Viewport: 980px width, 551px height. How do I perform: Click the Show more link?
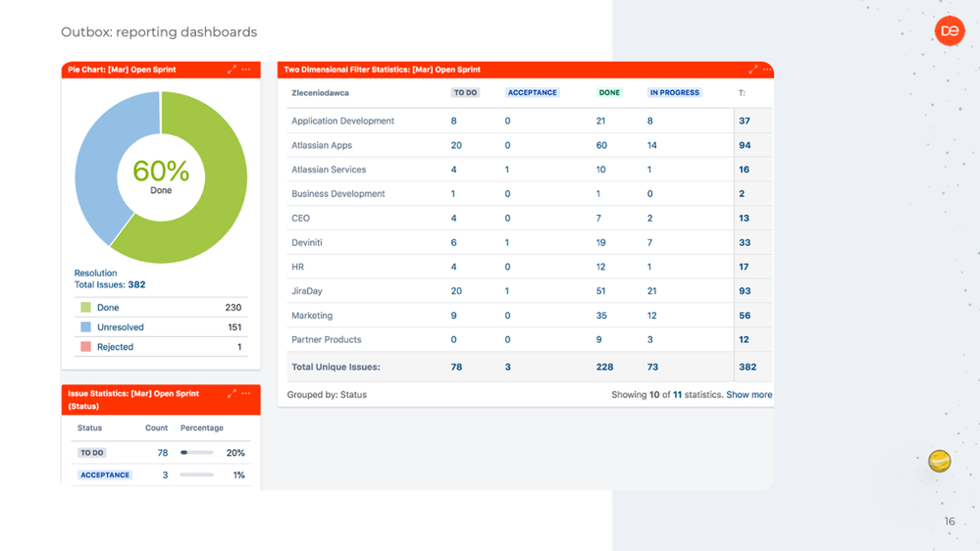[x=748, y=395]
